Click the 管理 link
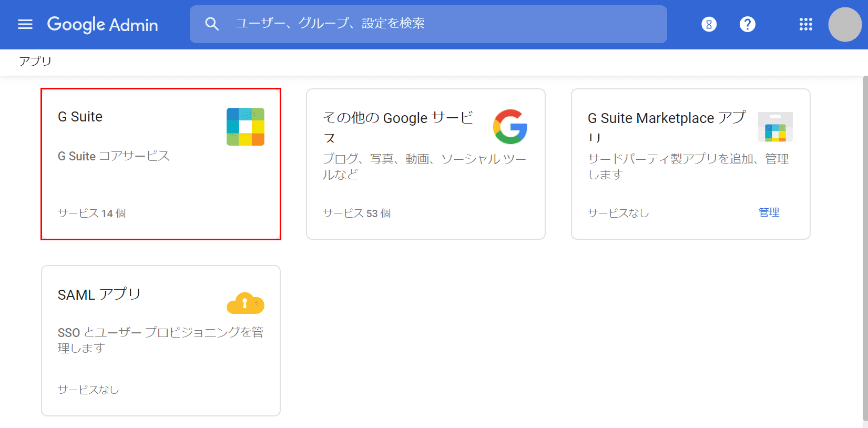868x428 pixels. [x=769, y=212]
